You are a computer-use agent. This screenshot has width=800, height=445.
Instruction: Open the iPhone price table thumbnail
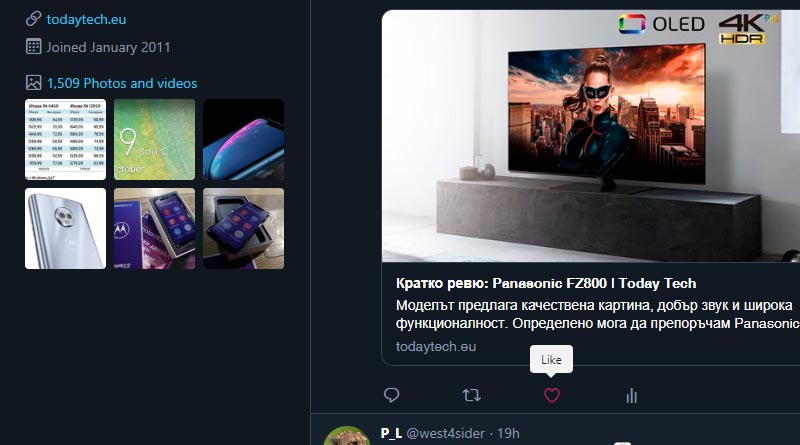[x=65, y=139]
